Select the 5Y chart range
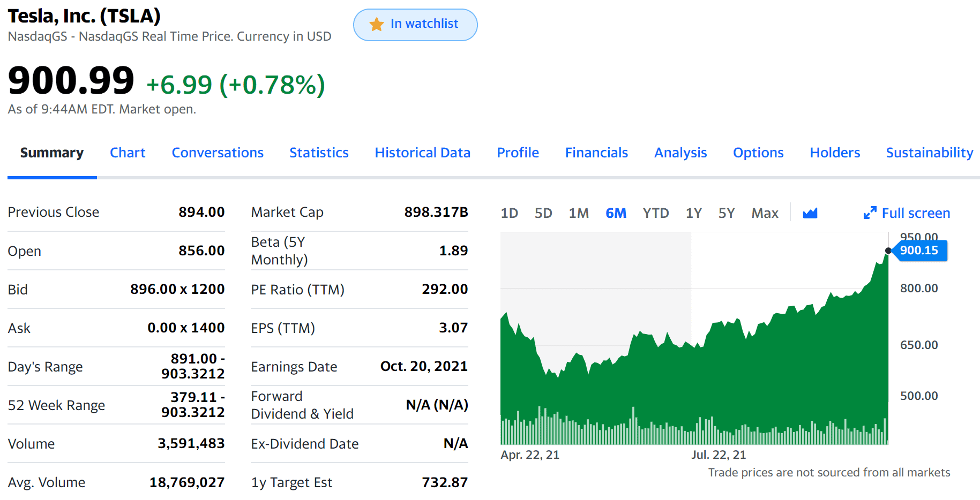The image size is (980, 500). click(727, 213)
